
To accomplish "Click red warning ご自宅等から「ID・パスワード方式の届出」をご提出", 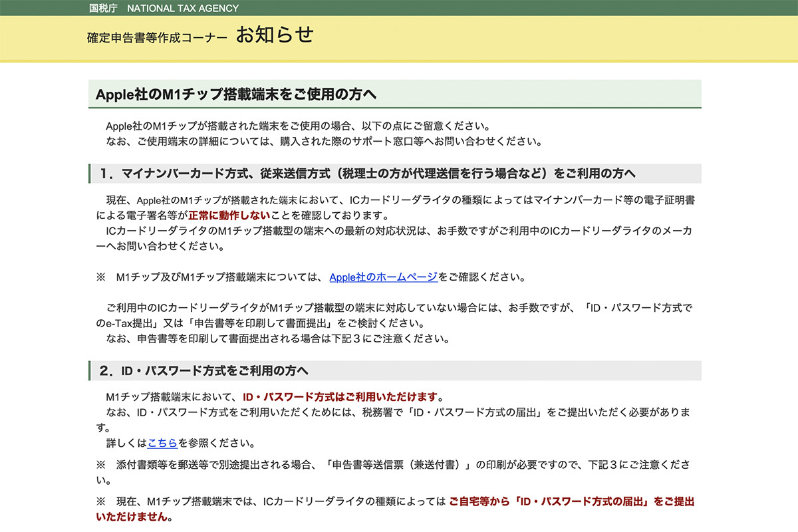I will (x=572, y=501).
